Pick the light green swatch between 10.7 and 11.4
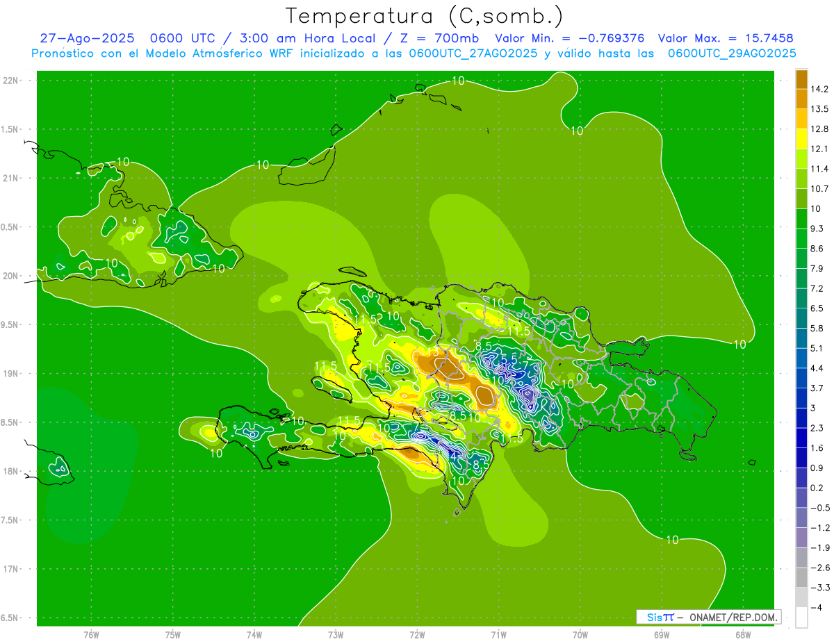This screenshot has width=834, height=644. 801,179
